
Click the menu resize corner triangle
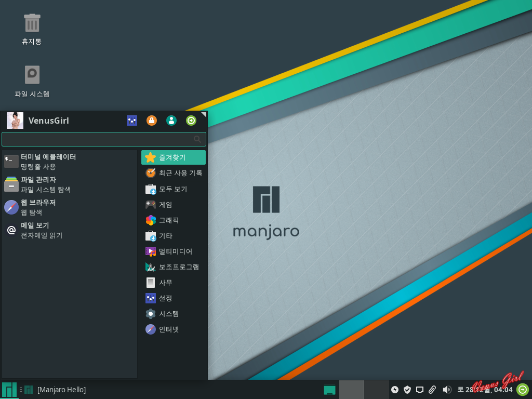[x=204, y=114]
